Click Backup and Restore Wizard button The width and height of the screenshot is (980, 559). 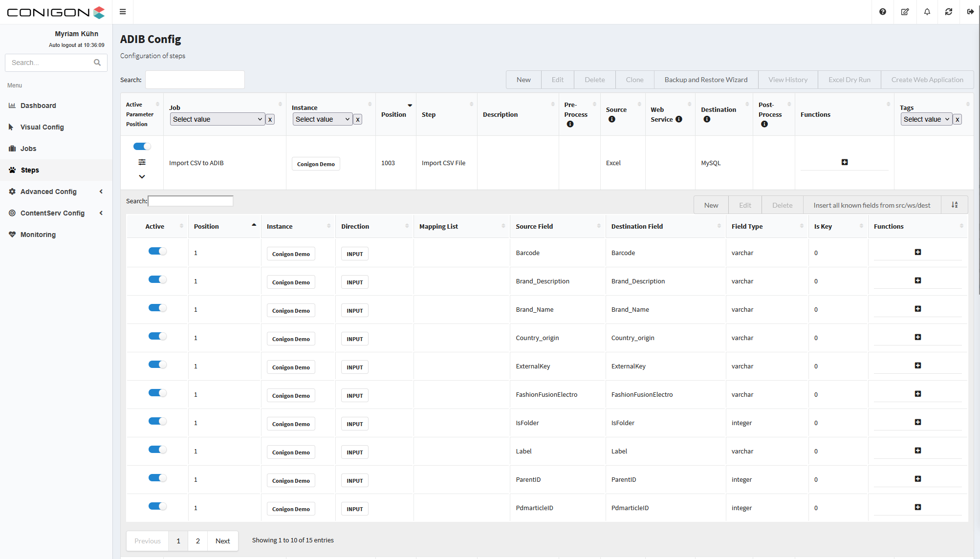point(705,80)
